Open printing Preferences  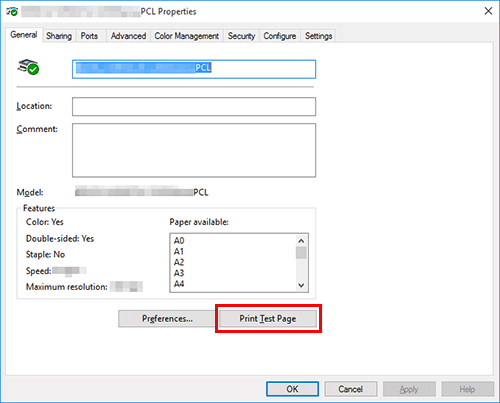[167, 319]
